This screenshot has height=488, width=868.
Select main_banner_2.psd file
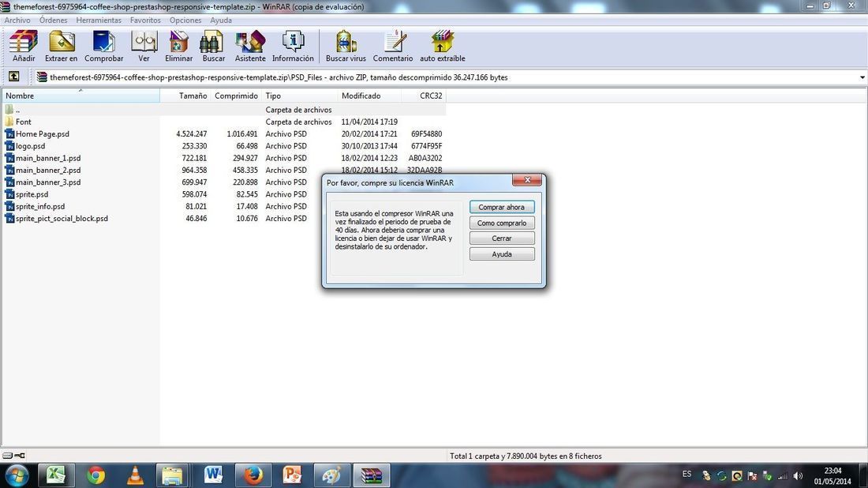(223, 171)
